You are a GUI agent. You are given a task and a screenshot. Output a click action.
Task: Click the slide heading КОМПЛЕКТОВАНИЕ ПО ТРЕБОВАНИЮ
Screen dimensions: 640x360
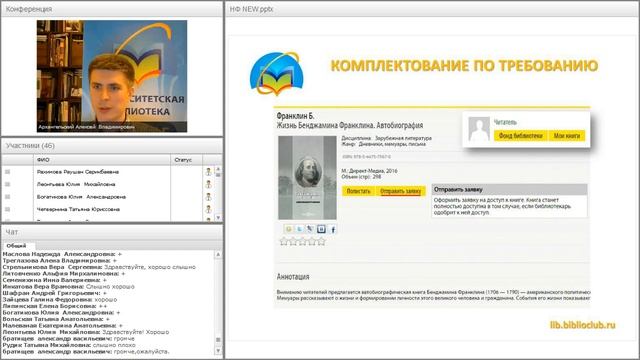coord(464,66)
